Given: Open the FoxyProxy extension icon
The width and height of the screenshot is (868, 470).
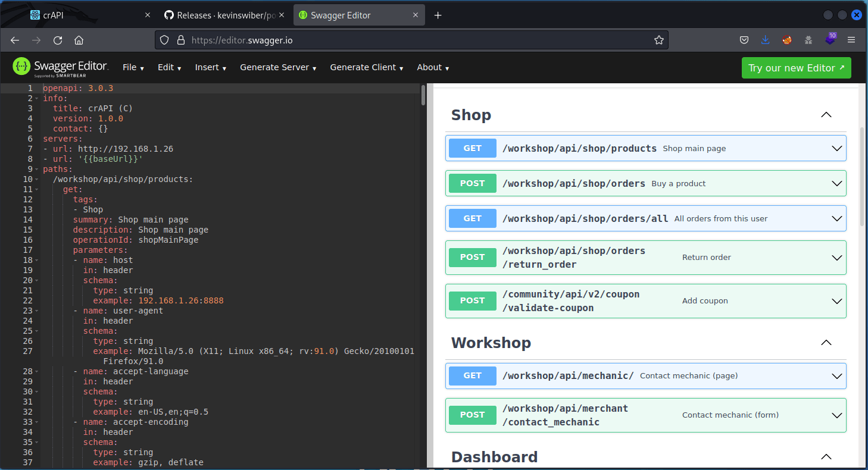Looking at the screenshot, I should (x=787, y=40).
